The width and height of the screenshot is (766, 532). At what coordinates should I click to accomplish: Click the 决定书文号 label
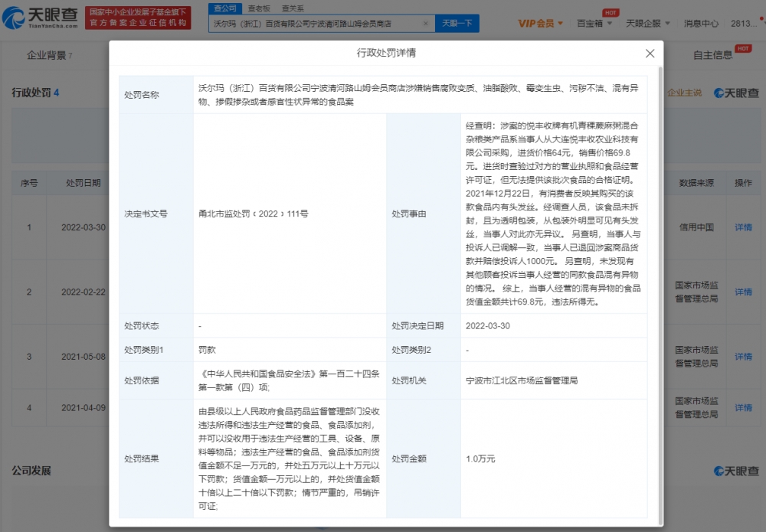click(x=146, y=214)
